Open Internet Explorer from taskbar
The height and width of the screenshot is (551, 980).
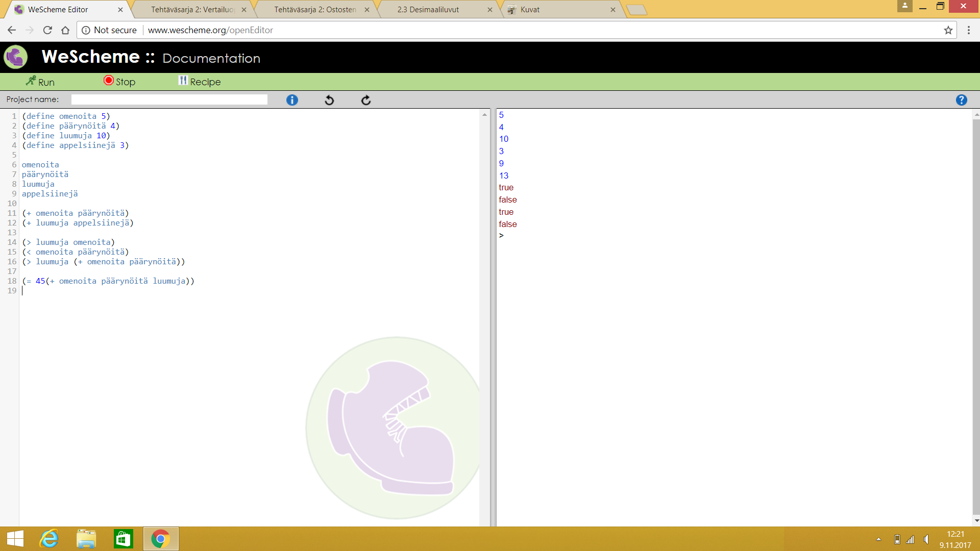(49, 539)
